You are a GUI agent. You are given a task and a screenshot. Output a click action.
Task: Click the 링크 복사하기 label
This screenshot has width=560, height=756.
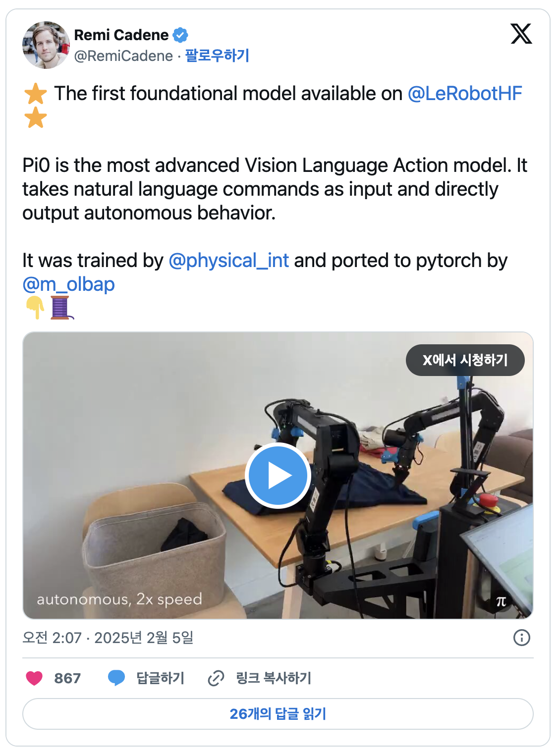tap(274, 678)
